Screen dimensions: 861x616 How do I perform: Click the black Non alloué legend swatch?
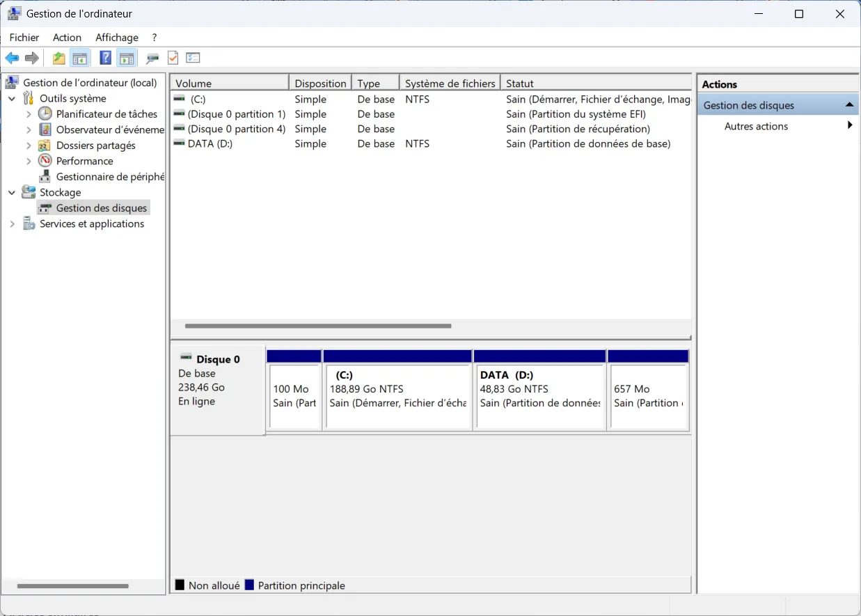[180, 585]
